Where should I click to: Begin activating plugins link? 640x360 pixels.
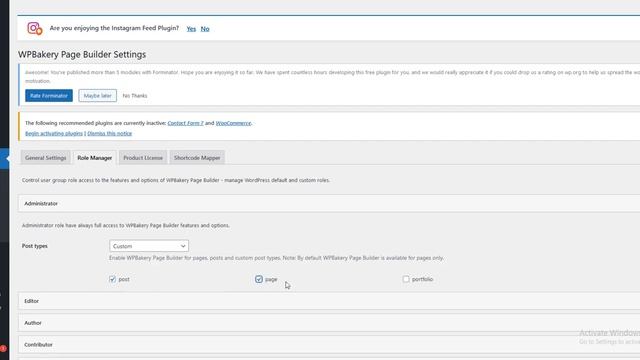[x=54, y=133]
